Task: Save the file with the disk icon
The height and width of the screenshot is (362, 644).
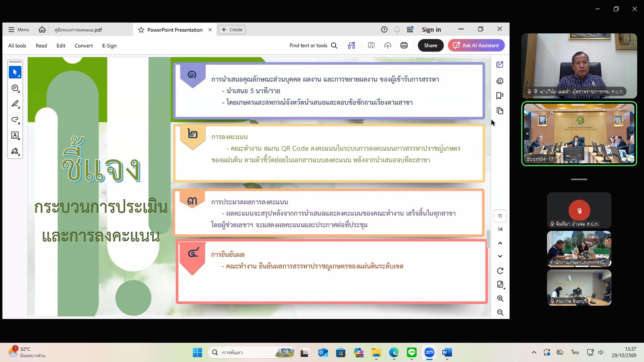Action: point(371,45)
